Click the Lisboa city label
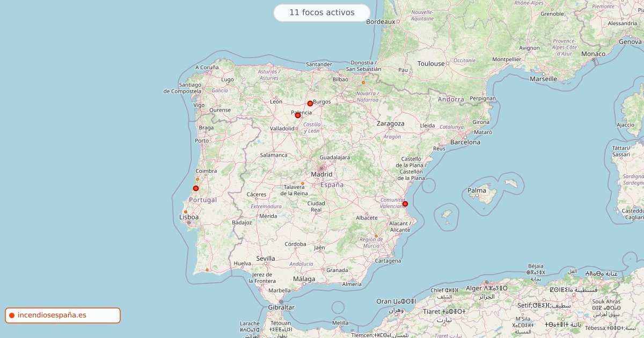The width and height of the screenshot is (644, 338). point(189,217)
